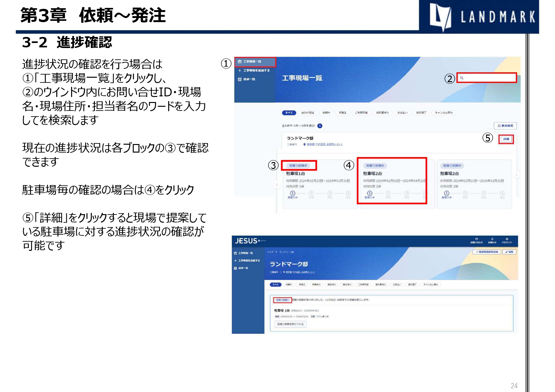Click the map pin icon beside the upper 永田町2-11-1 address

pyautogui.click(x=305, y=144)
